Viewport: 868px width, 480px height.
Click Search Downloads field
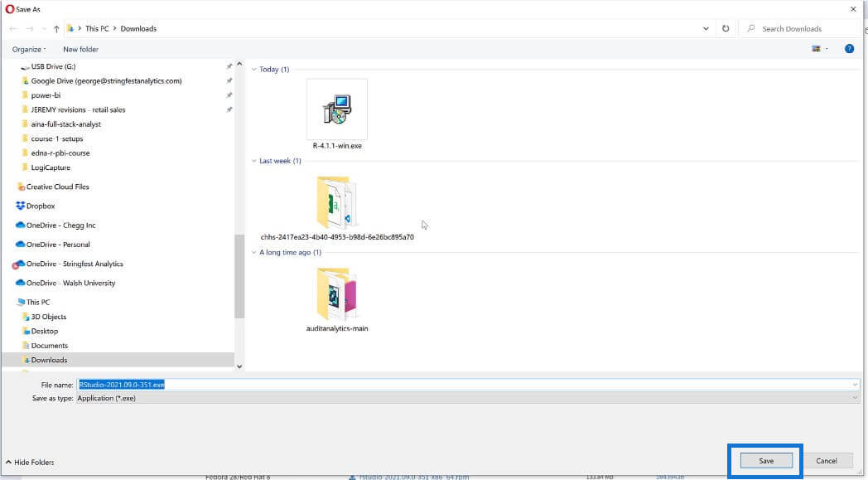(x=802, y=29)
